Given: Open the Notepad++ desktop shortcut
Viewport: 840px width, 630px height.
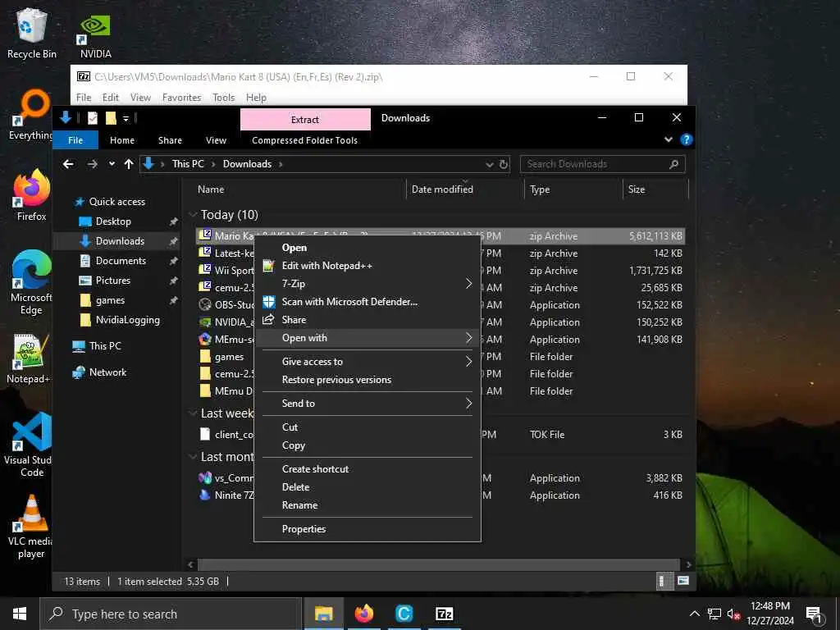Looking at the screenshot, I should tap(28, 359).
